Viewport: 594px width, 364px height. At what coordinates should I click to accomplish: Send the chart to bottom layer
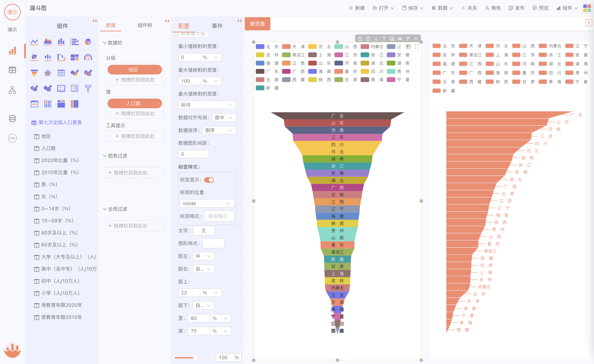(x=376, y=39)
